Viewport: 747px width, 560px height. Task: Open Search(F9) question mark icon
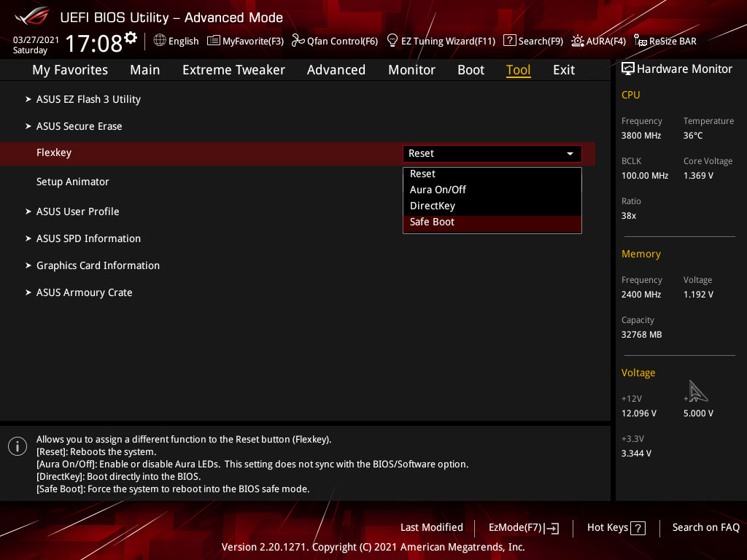(509, 41)
